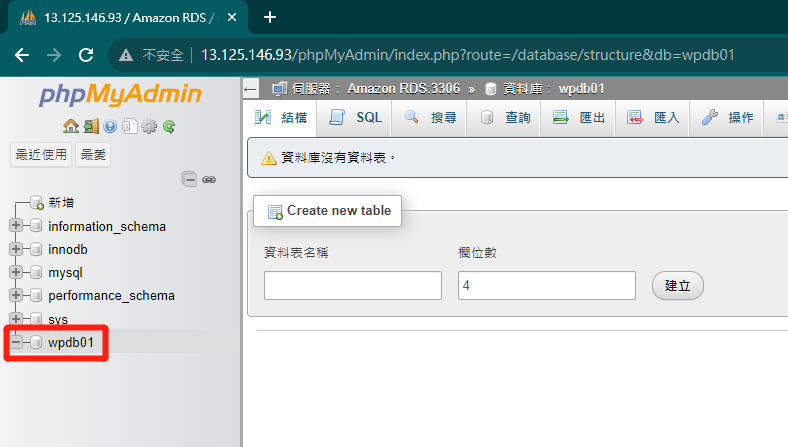Click the phpMyAdmin logo
This screenshot has width=788, height=447.
click(x=121, y=94)
